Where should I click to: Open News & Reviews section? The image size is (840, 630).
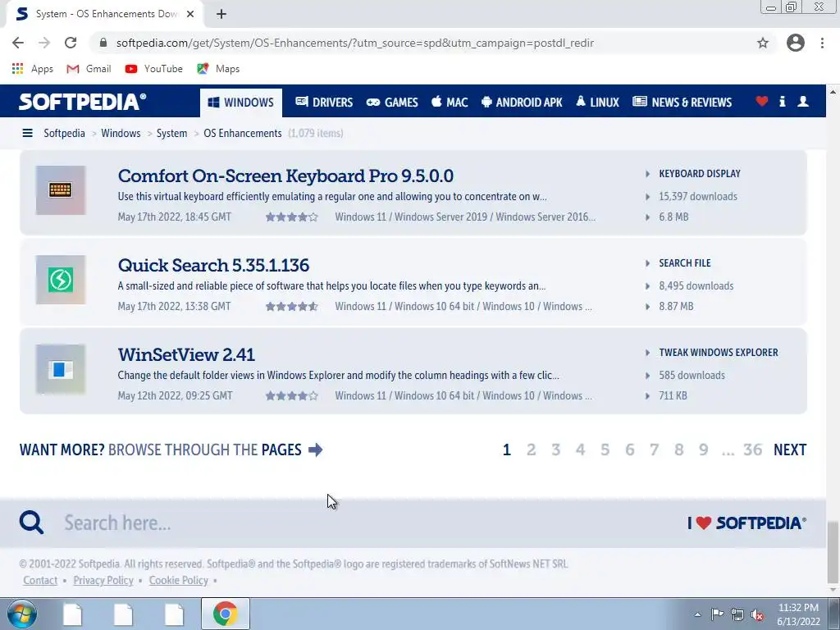pos(682,103)
